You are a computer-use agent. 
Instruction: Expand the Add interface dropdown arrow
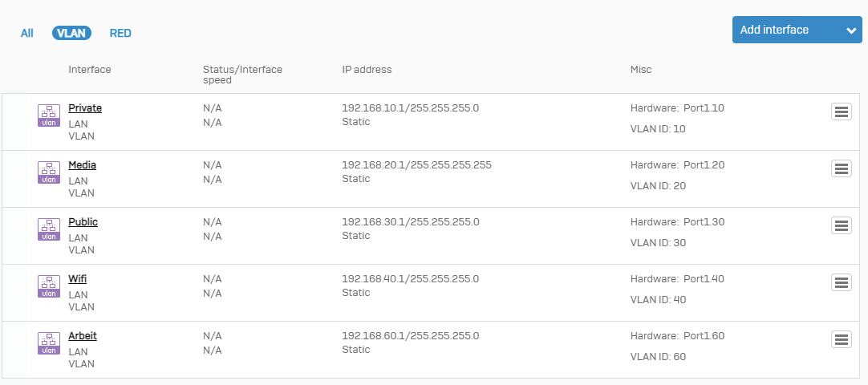pos(851,30)
